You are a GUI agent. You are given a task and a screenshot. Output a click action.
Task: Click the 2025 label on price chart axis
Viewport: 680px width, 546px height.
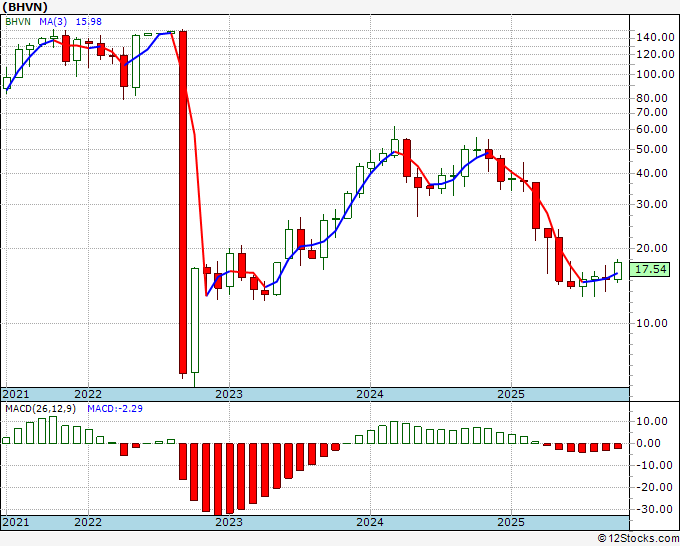511,394
